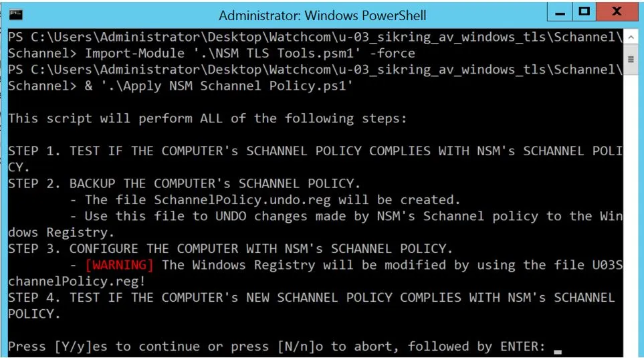644x358 pixels.
Task: Click the vertical scrollbar thumb
Action: coord(631,59)
